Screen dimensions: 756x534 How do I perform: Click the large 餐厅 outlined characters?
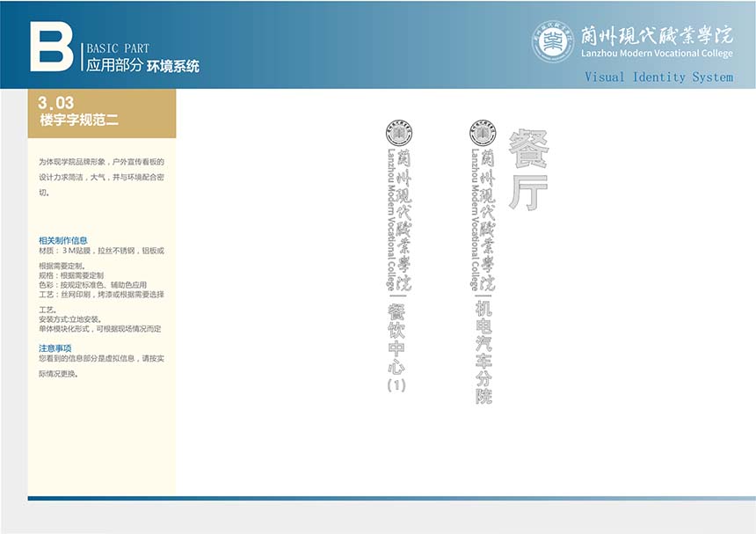coord(528,171)
